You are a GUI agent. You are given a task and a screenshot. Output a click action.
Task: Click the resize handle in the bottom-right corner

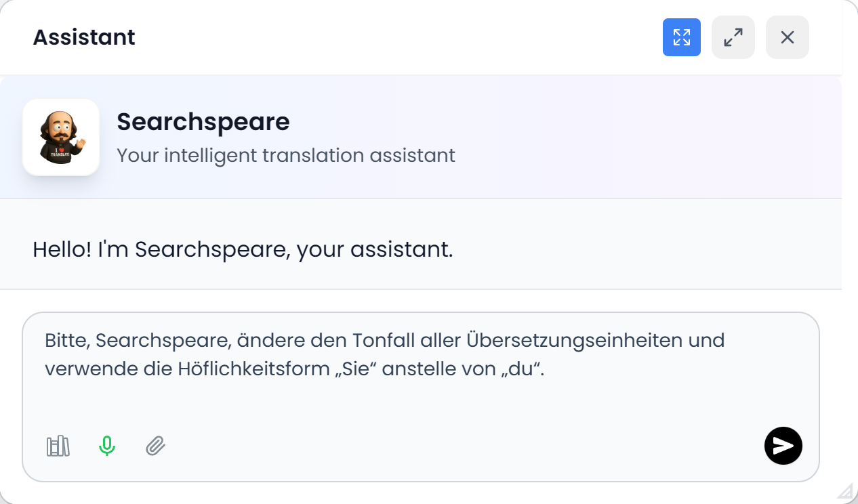845,492
